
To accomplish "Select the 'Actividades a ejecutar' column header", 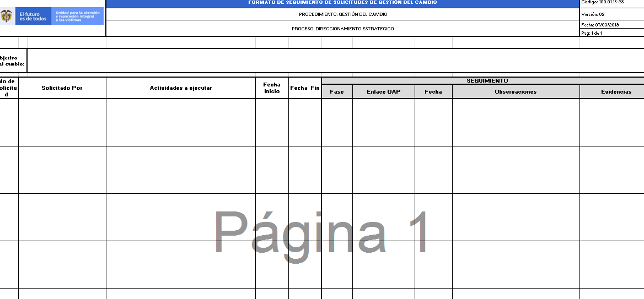I will click(181, 88).
